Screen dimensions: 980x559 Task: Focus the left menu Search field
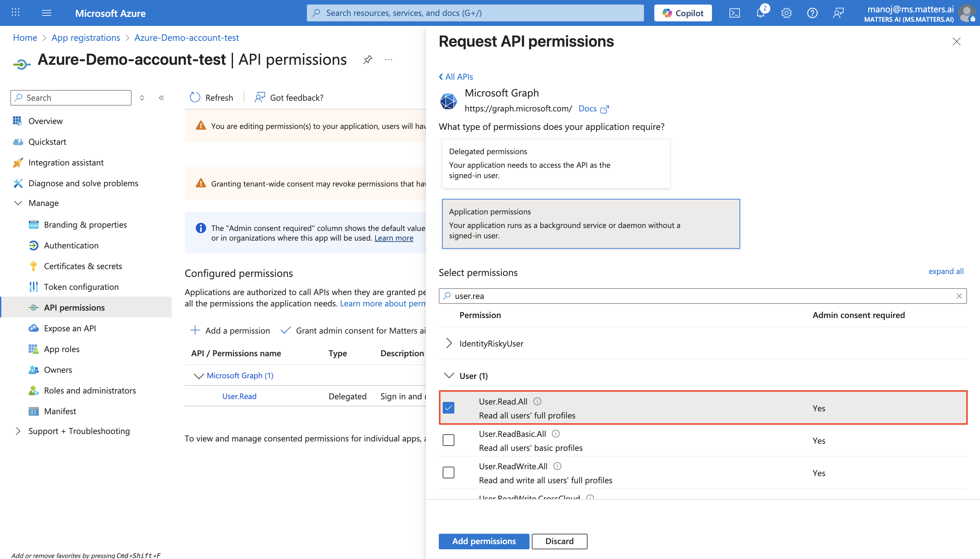(71, 98)
